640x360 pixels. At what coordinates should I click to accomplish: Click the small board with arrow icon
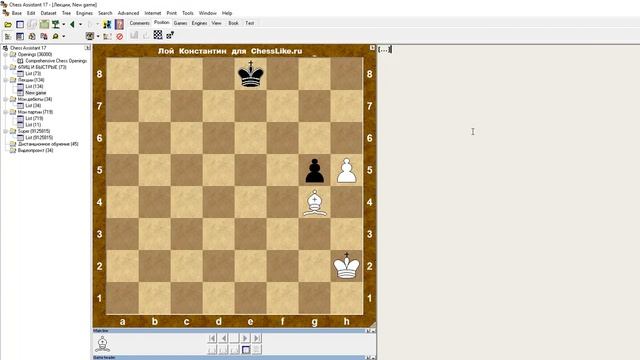(170, 36)
